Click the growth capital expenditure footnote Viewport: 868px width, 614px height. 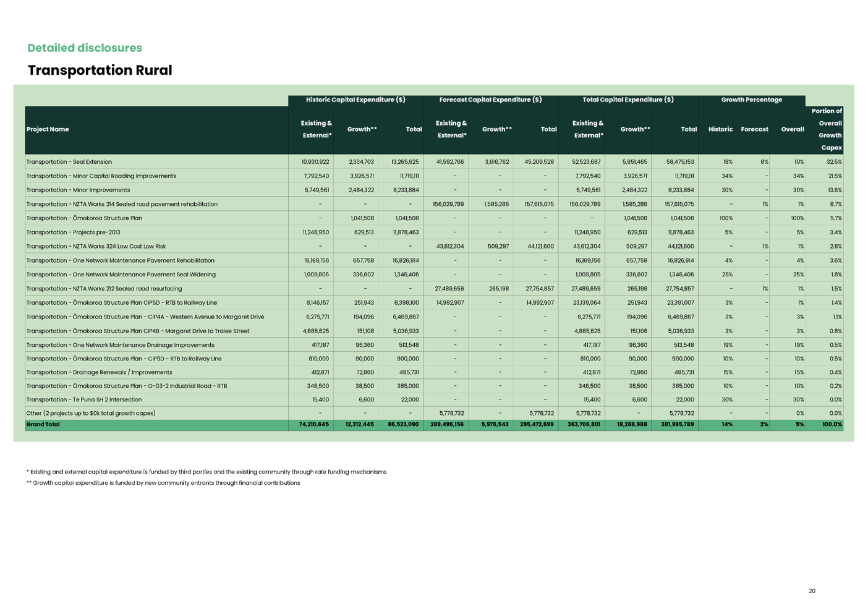[164, 484]
